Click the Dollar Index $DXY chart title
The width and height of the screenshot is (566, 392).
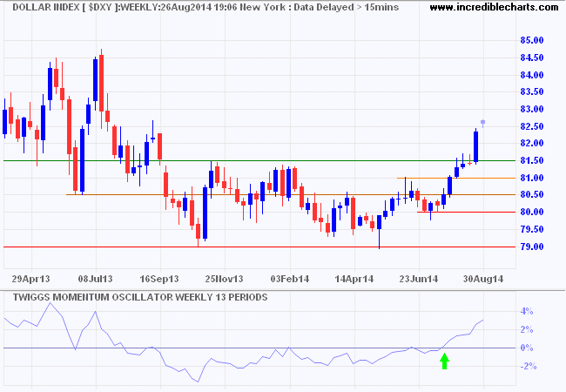[x=206, y=7]
